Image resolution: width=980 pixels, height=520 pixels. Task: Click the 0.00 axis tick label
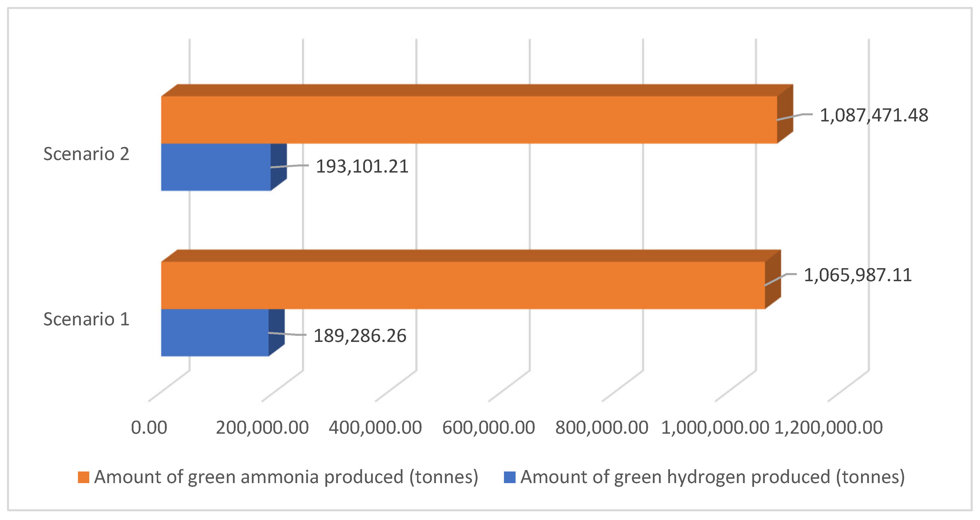click(x=149, y=428)
